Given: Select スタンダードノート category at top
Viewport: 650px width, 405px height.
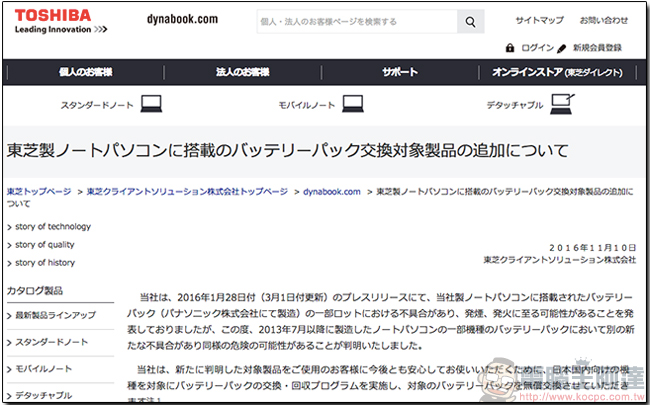Looking at the screenshot, I should coord(97,105).
